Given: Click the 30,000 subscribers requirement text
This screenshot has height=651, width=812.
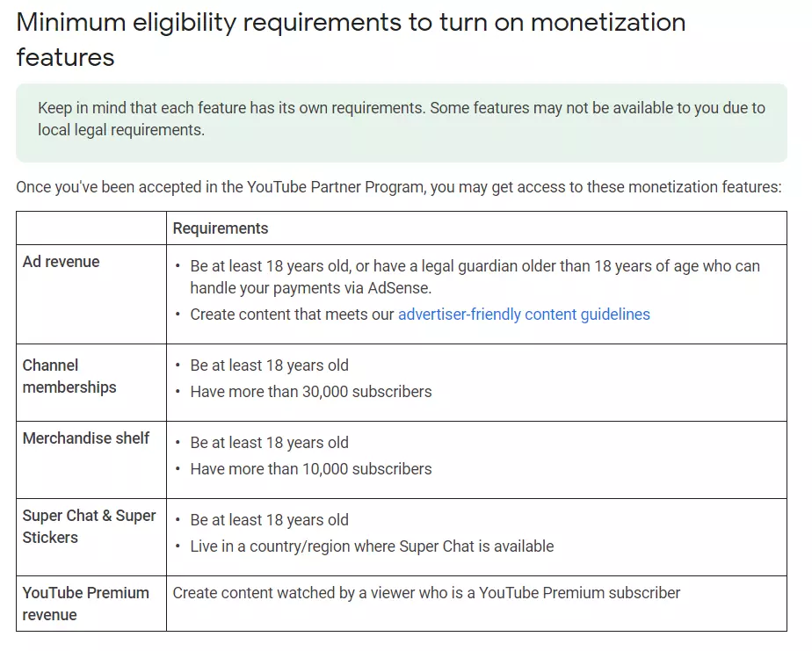Looking at the screenshot, I should pyautogui.click(x=311, y=392).
